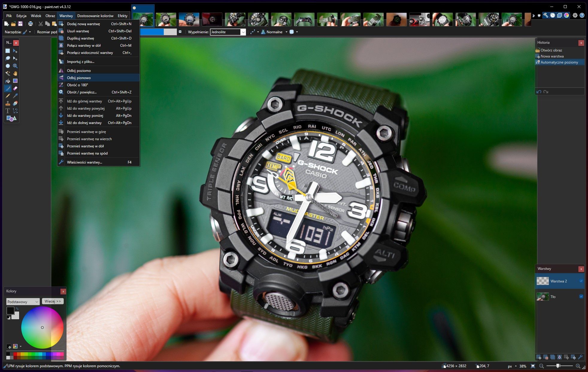Toggle visibility checkbox of Tło layer

[x=581, y=297]
